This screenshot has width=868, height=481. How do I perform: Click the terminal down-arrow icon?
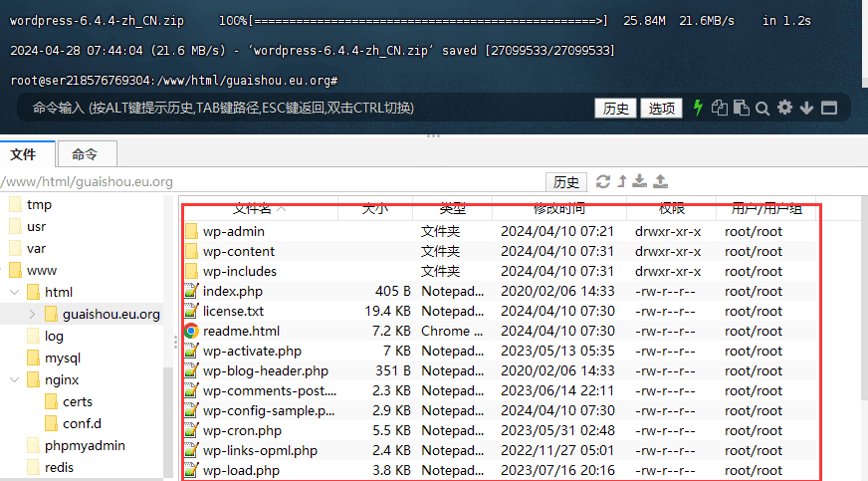click(x=806, y=108)
